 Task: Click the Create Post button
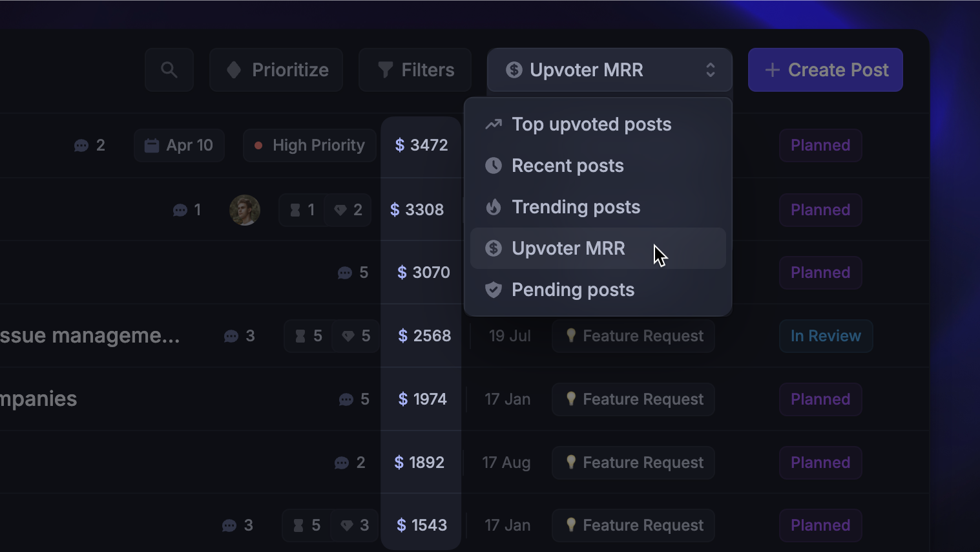point(825,69)
